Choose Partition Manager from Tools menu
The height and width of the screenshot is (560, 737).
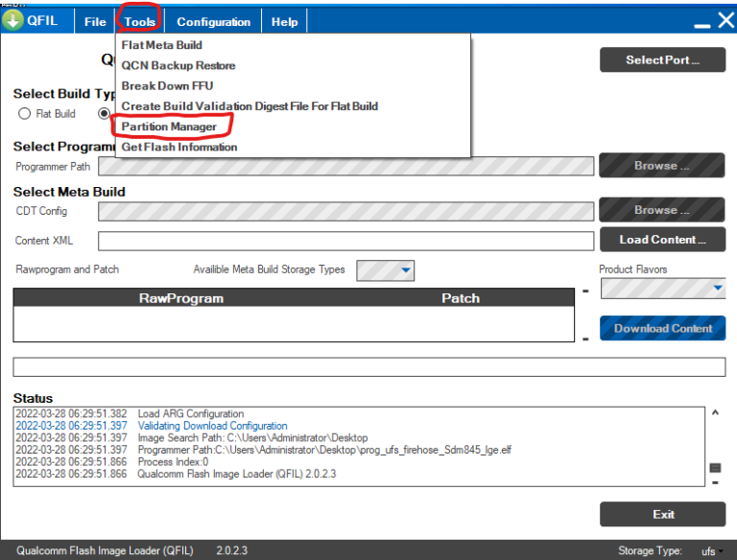pos(169,127)
